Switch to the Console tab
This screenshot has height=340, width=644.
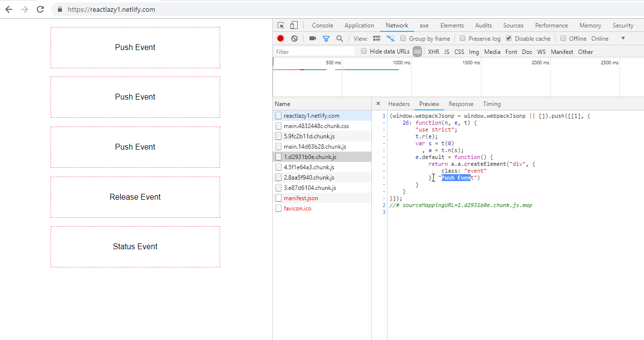click(x=322, y=26)
